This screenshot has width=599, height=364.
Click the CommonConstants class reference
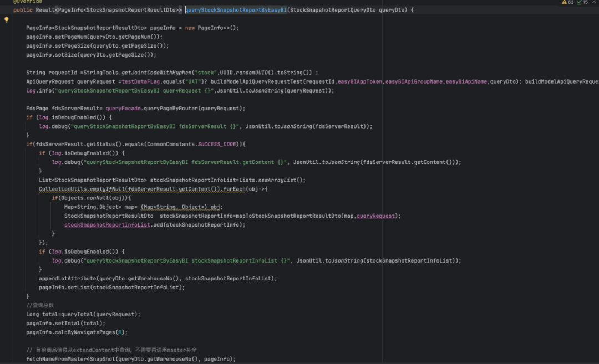[171, 145]
